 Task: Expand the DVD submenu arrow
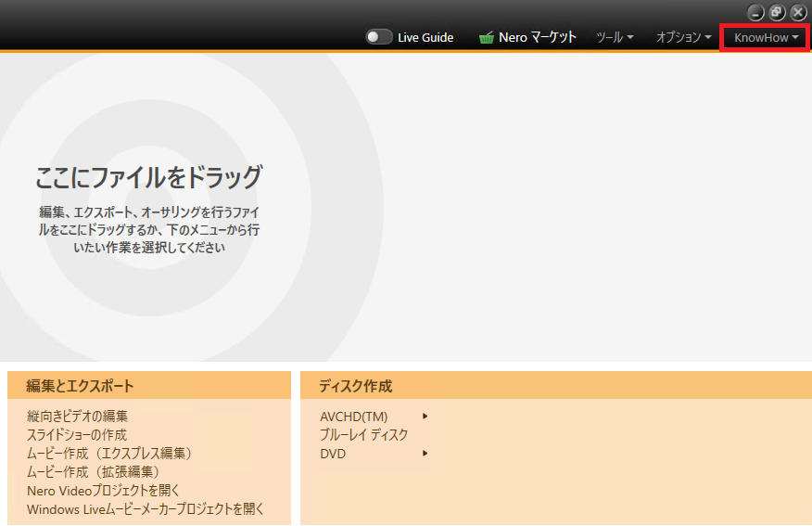[x=425, y=454]
